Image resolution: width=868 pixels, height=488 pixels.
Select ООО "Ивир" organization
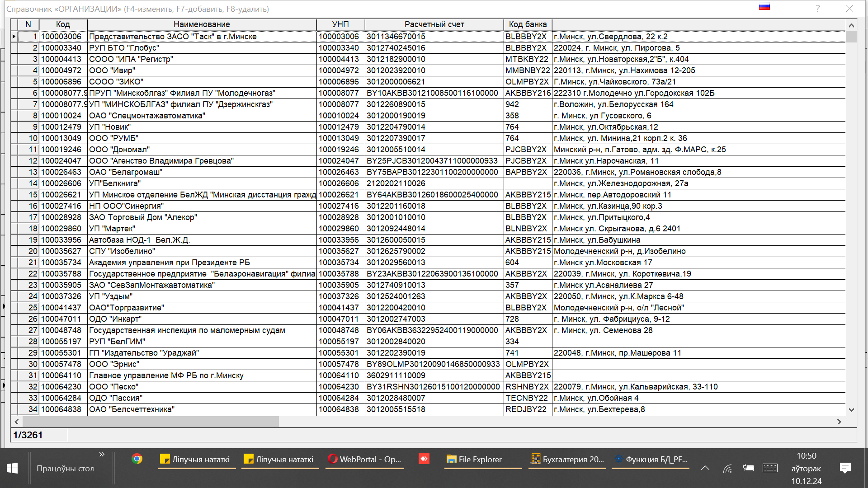click(202, 70)
